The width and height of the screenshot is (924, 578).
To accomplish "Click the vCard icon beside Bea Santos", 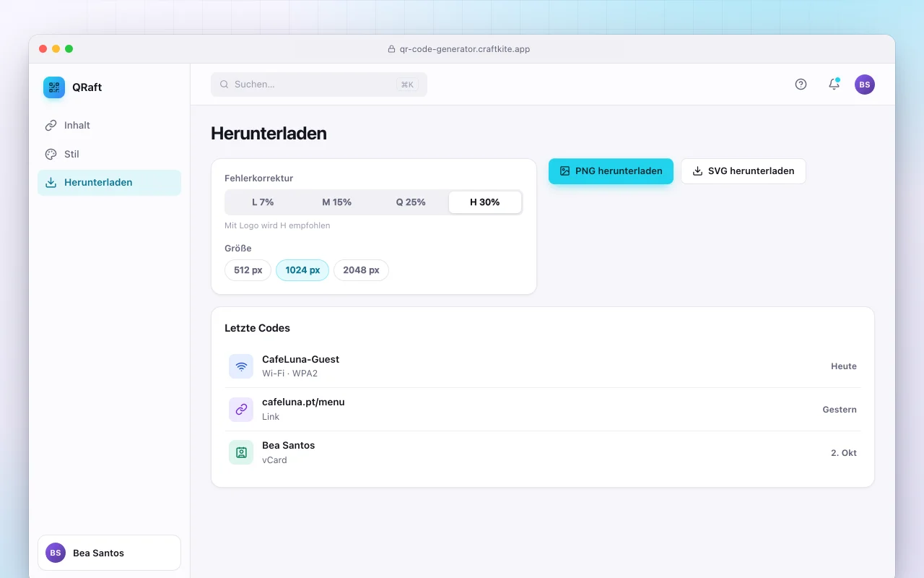I will coord(241,453).
